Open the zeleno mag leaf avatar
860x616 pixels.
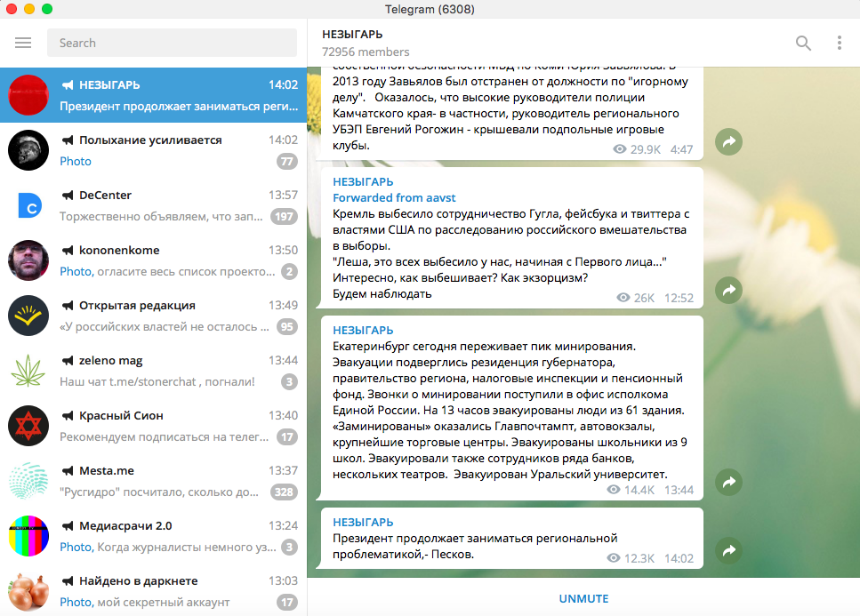pyautogui.click(x=28, y=371)
